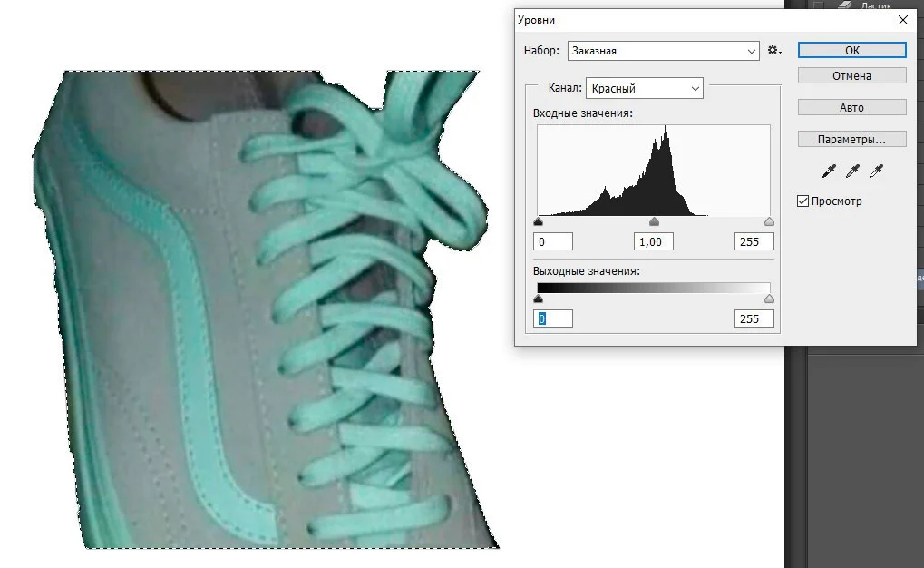Open Параметры options button
The height and width of the screenshot is (568, 924).
(851, 139)
